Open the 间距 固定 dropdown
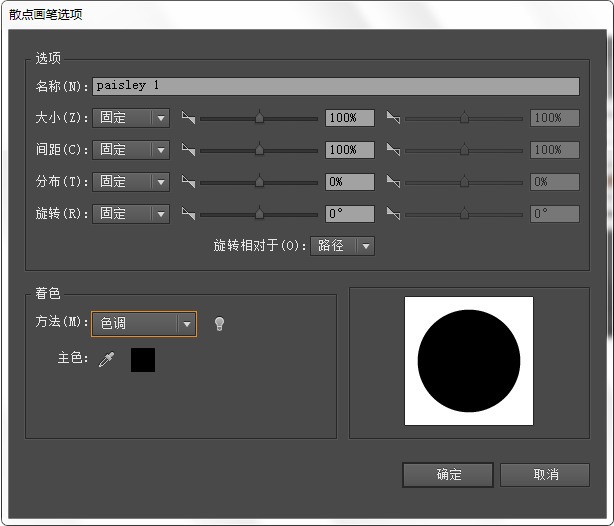This screenshot has width=614, height=526. point(131,150)
